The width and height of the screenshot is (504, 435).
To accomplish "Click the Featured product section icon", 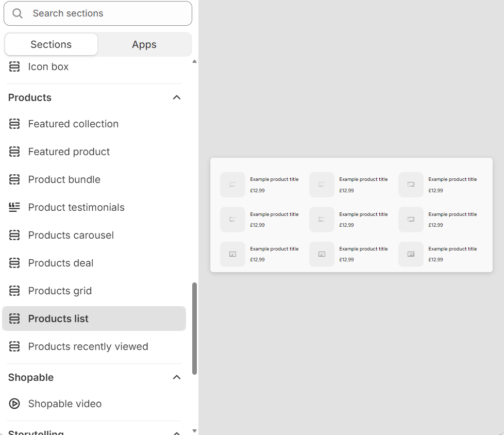I will (x=14, y=152).
